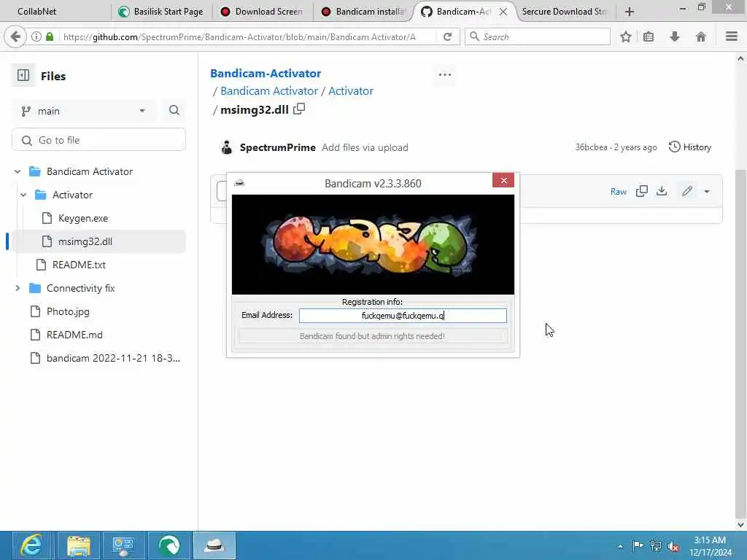Image resolution: width=747 pixels, height=560 pixels.
Task: Open a new browser tab
Action: [630, 12]
